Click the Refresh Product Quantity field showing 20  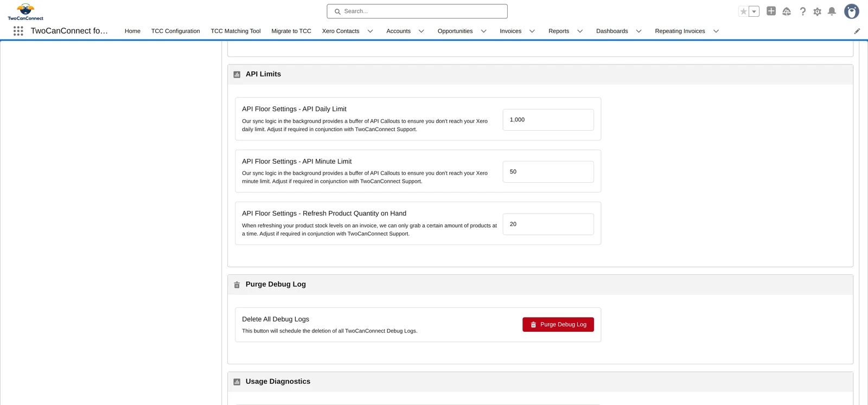click(x=548, y=224)
